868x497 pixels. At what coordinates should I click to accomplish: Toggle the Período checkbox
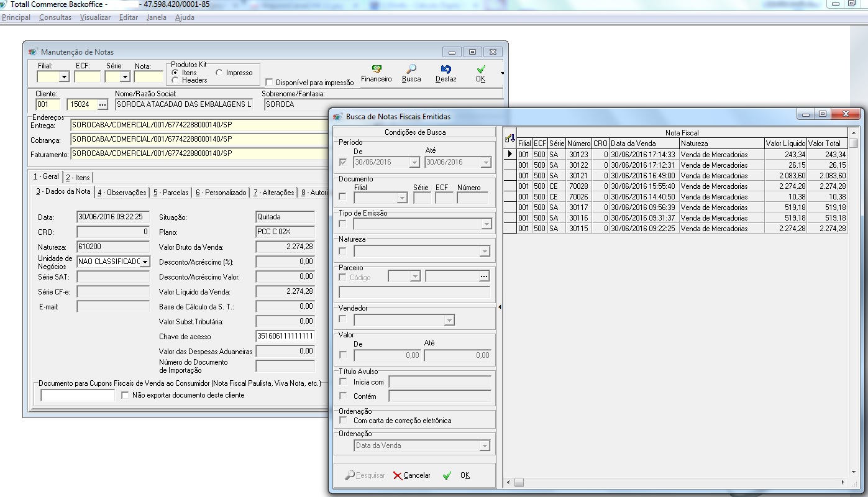coord(343,162)
